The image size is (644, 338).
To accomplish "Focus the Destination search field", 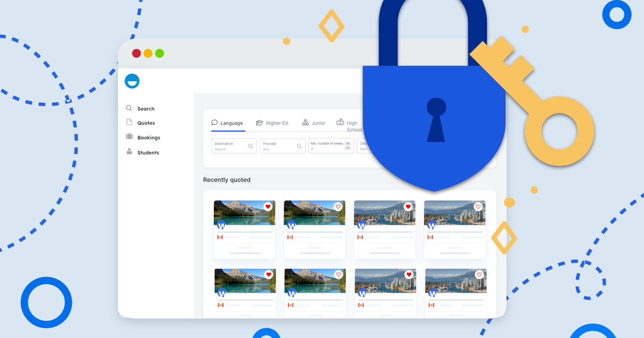I will point(234,146).
